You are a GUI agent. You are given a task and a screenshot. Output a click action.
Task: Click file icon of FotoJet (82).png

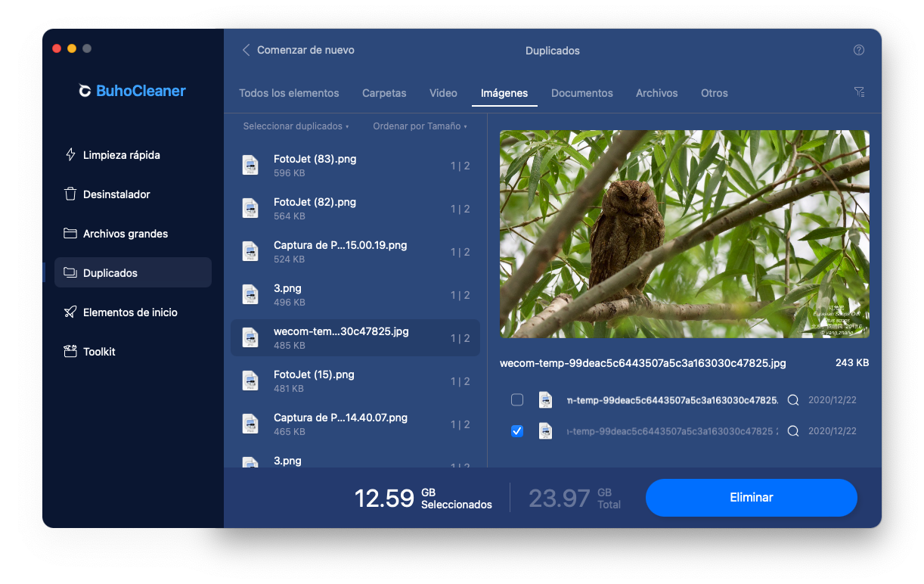coord(250,208)
